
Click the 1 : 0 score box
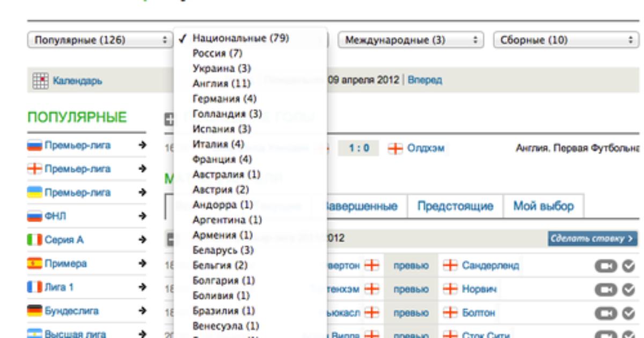click(x=358, y=149)
